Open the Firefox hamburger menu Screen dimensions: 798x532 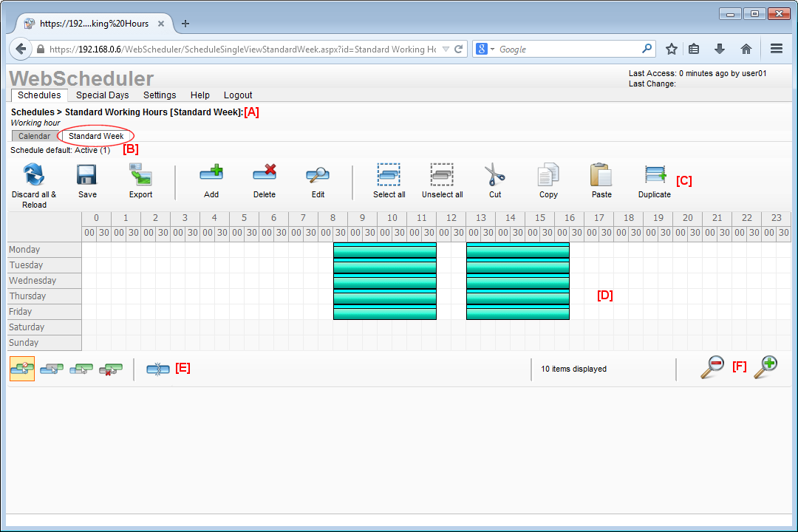tap(777, 49)
